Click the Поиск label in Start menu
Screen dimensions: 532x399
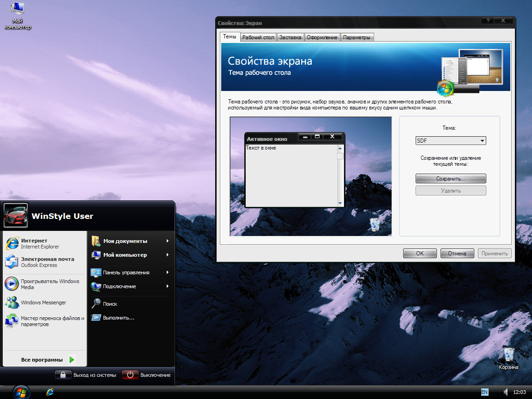point(110,304)
